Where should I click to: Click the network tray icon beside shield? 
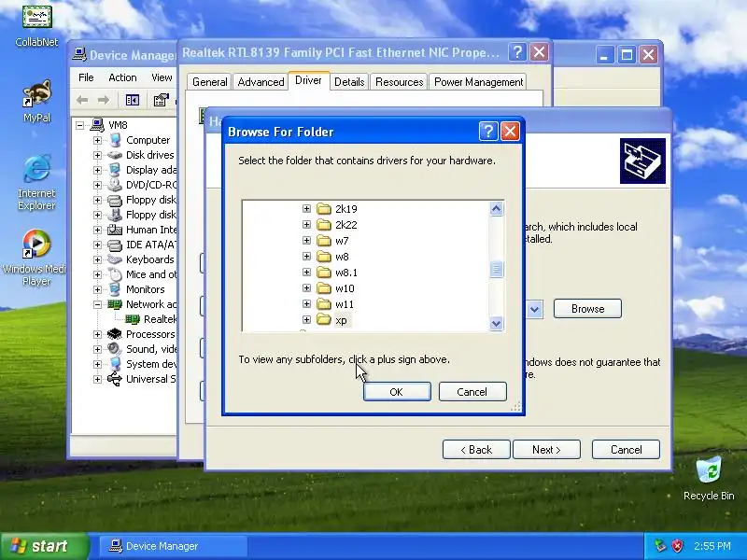point(660,546)
